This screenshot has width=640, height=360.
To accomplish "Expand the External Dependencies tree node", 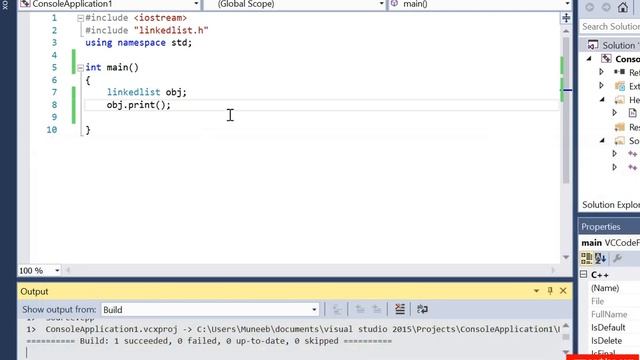I will (601, 86).
